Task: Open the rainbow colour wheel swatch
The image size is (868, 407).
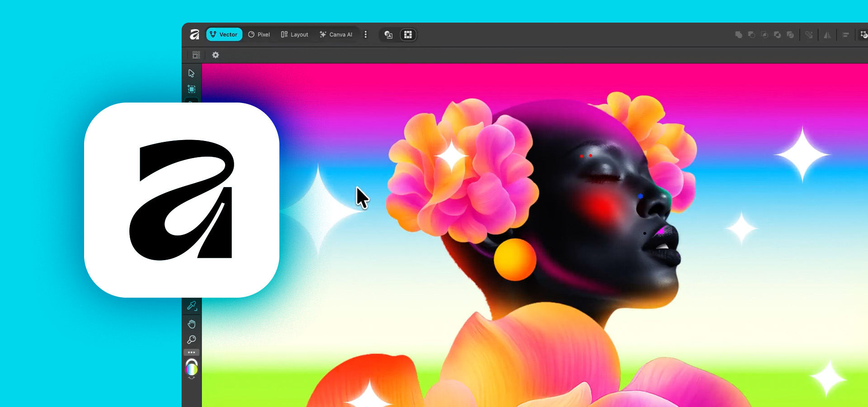Action: point(192,369)
